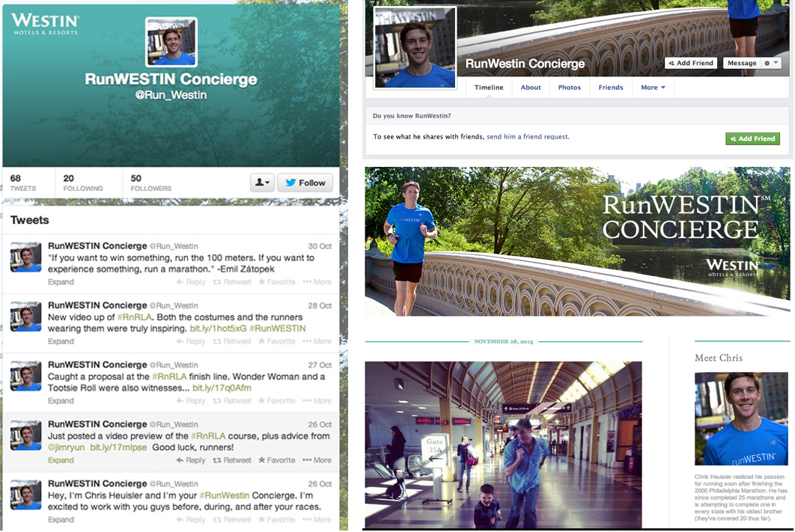Click avatar of the 30 Oct tweet
The width and height of the screenshot is (795, 532).
26,257
